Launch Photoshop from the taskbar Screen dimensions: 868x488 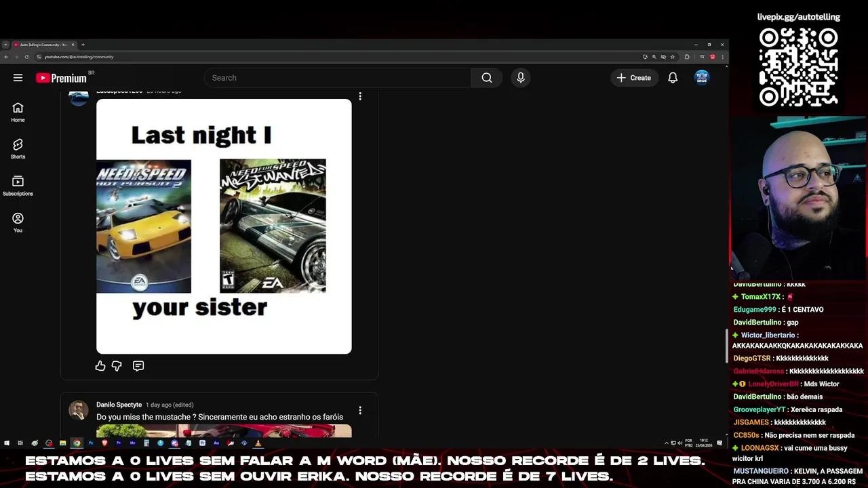(x=91, y=443)
